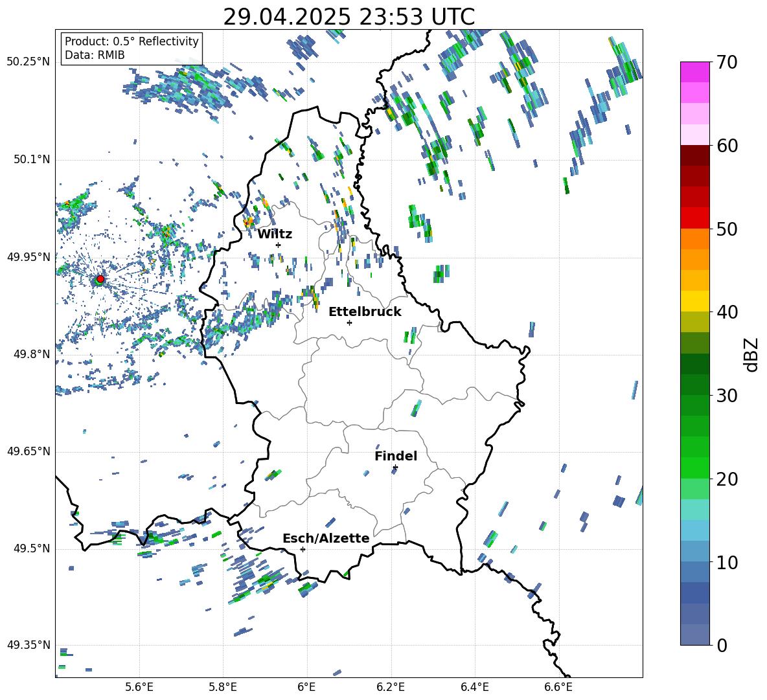The height and width of the screenshot is (700, 767).
Task: Click the dBZ colorbar axis title
Action: click(751, 354)
